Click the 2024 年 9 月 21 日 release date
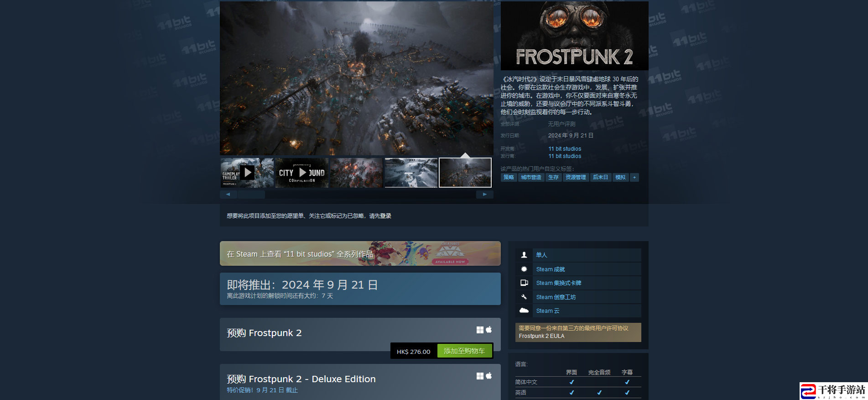The height and width of the screenshot is (400, 868). [x=571, y=136]
